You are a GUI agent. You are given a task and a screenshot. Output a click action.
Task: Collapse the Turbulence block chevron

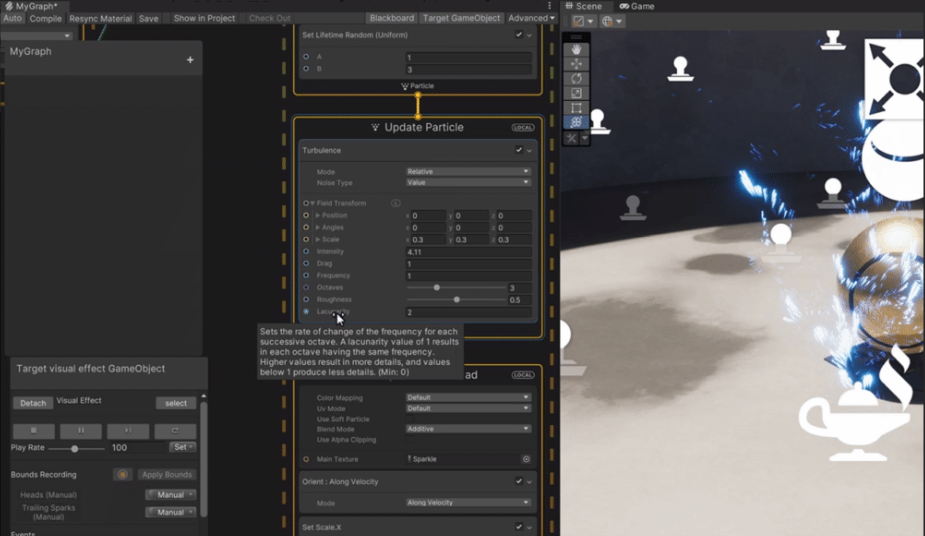529,150
